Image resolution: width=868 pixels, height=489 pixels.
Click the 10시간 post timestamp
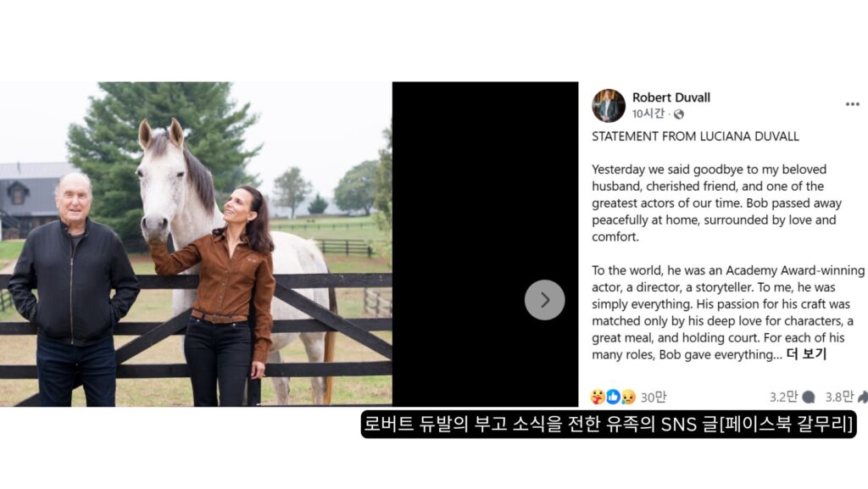[x=648, y=114]
